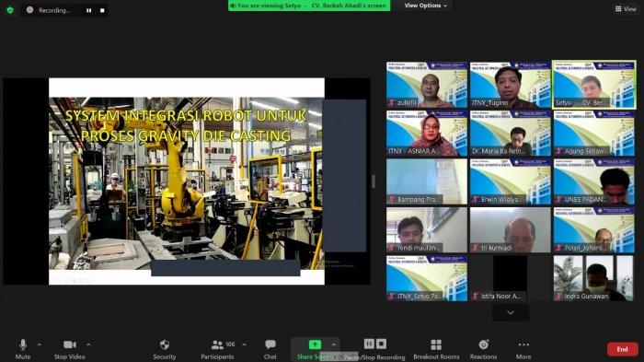Switch layout using the View button
644x362 pixels.
coord(626,8)
